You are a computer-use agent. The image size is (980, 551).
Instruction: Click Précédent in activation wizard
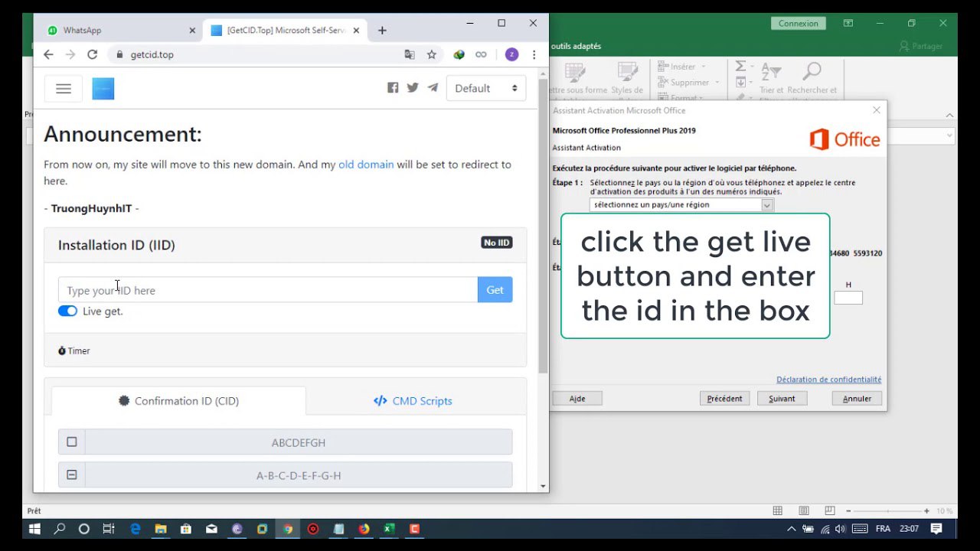tap(724, 399)
